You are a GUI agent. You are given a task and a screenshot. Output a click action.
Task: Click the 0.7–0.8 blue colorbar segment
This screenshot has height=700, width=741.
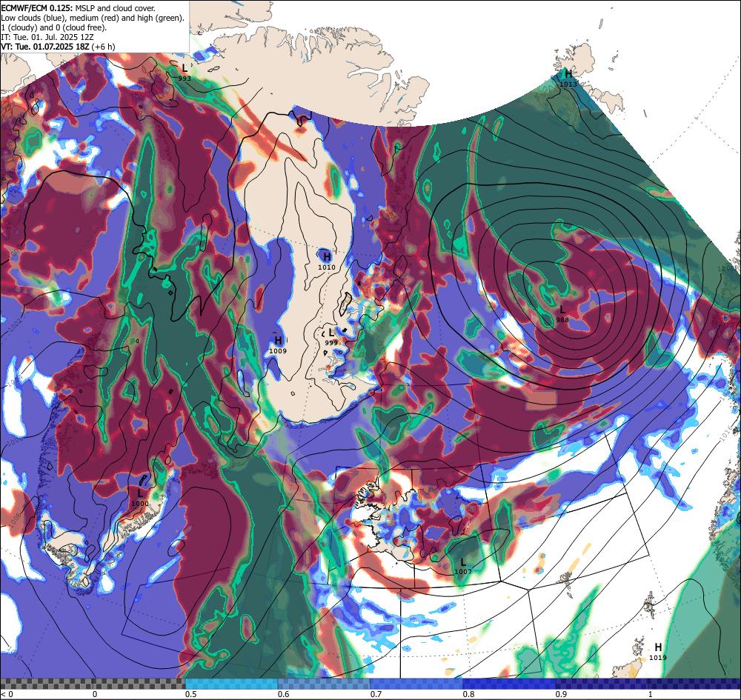pyautogui.click(x=416, y=684)
